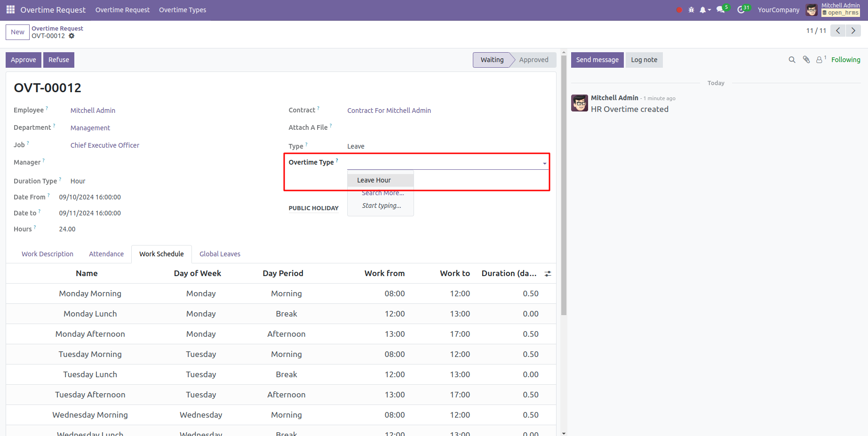Go to the next record arrow
The height and width of the screenshot is (436, 868).
[x=853, y=31]
